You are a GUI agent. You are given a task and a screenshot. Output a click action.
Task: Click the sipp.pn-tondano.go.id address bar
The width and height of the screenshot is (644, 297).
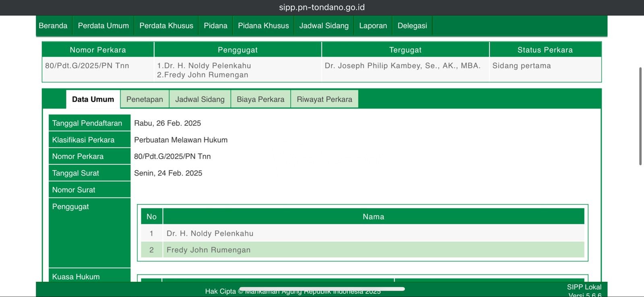coord(322,7)
